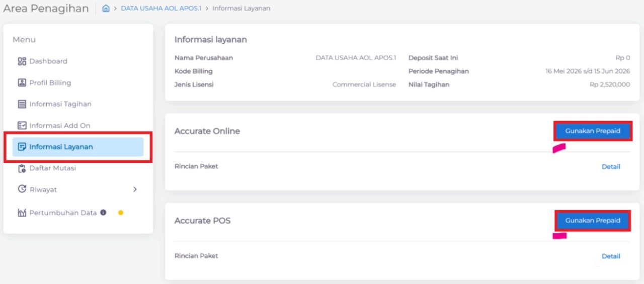
Task: Click the Riwayat history clock icon
Action: click(22, 190)
